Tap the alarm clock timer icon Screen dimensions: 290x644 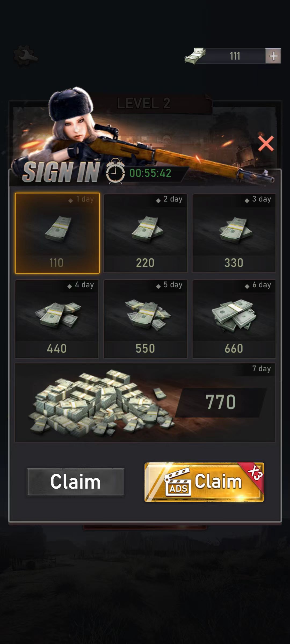(x=115, y=171)
